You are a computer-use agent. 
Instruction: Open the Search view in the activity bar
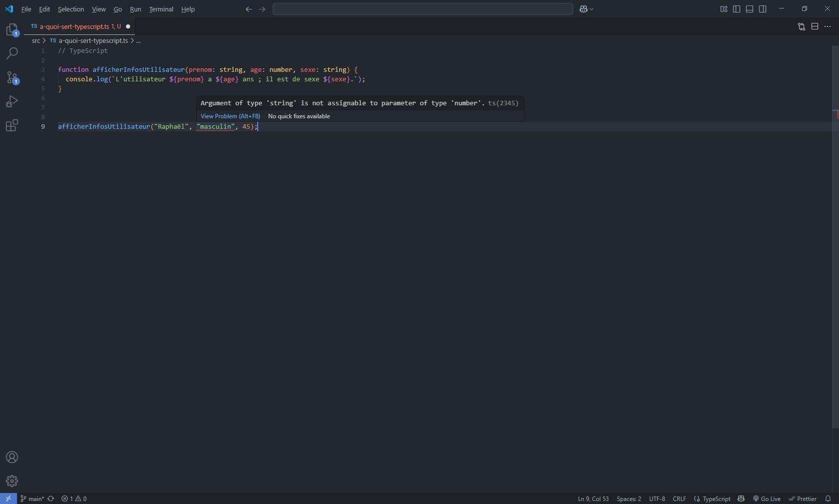click(x=12, y=53)
